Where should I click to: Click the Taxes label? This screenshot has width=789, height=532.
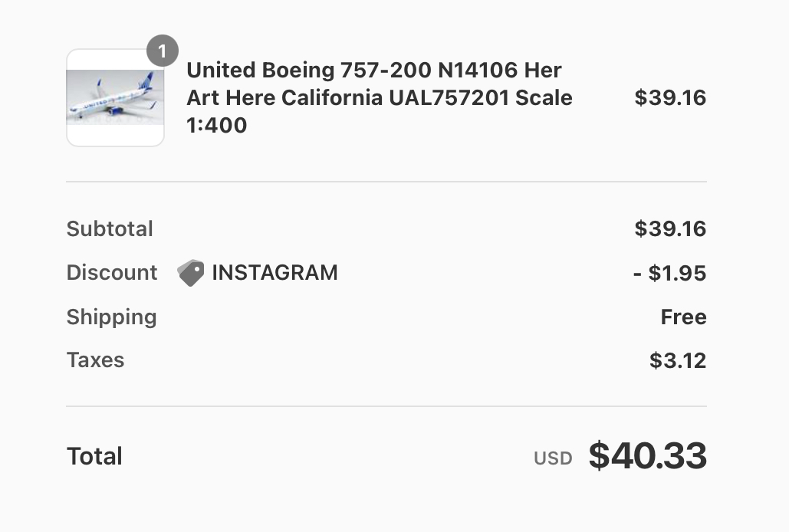(x=95, y=360)
